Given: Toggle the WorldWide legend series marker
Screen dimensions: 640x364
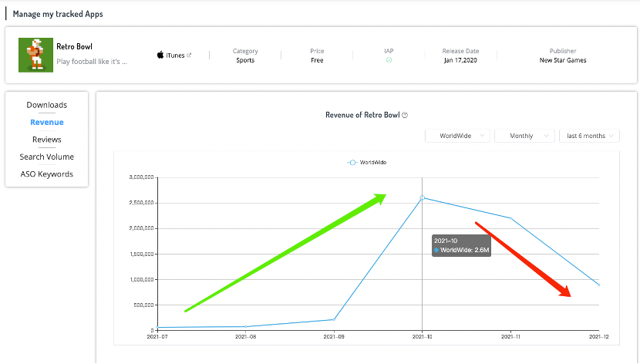Looking at the screenshot, I should coord(352,163).
